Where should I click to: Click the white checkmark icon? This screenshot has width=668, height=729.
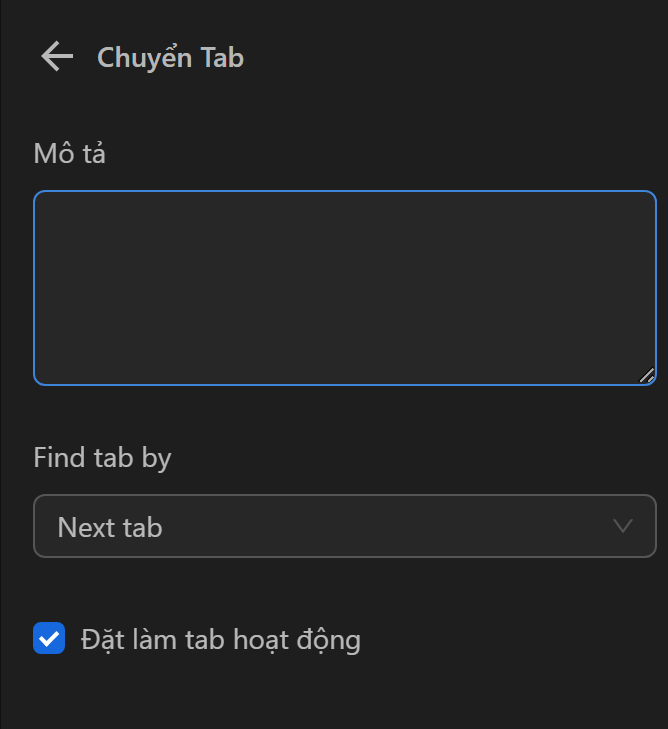49,638
